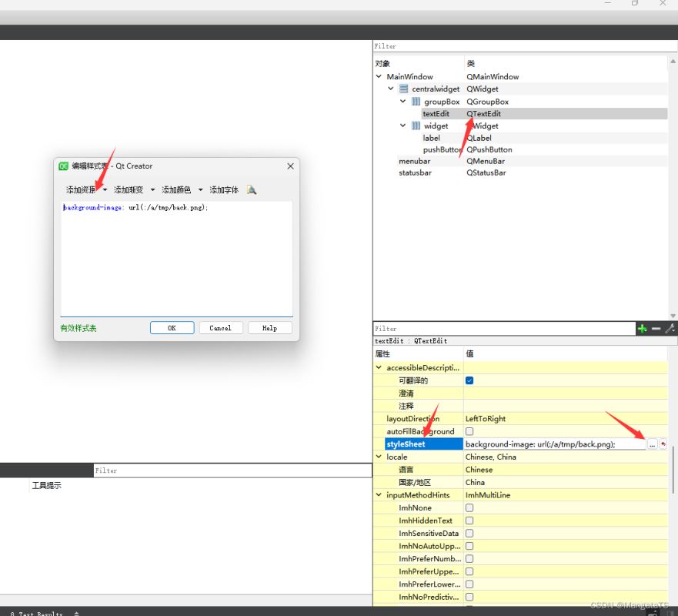Click the find magnifier icon in style dialog
The width and height of the screenshot is (678, 616).
coord(252,189)
